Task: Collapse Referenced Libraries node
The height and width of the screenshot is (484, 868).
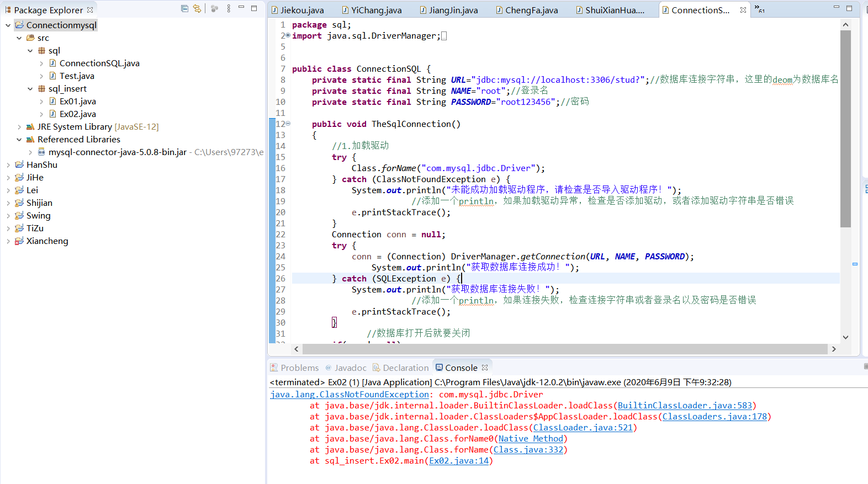Action: [x=19, y=139]
